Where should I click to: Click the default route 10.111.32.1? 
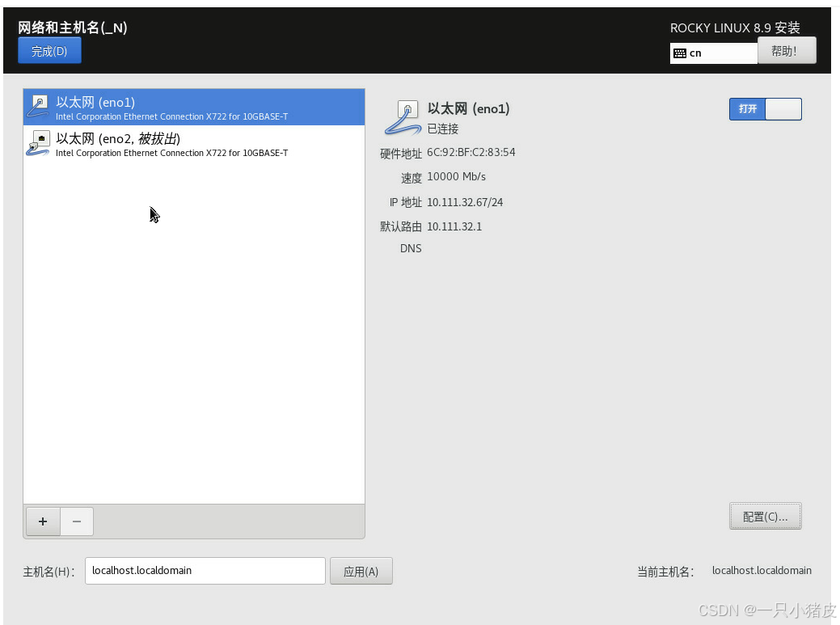coord(454,226)
